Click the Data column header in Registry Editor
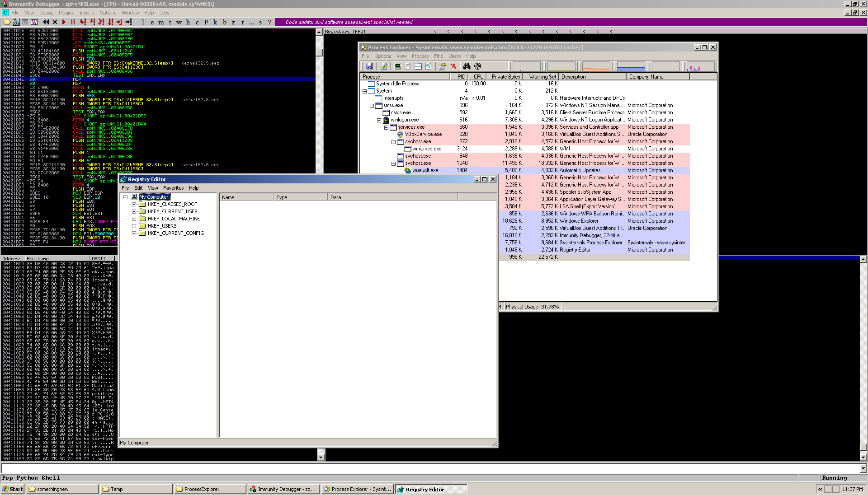868x495 pixels. pos(392,197)
